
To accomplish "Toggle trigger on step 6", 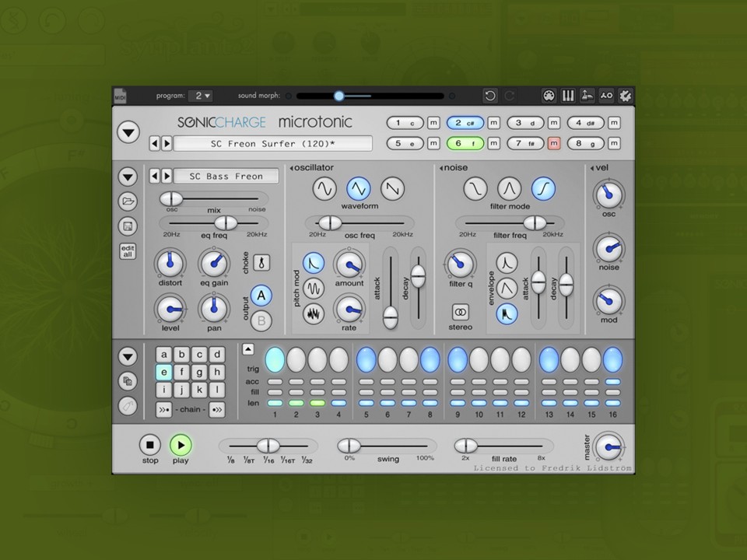I will pos(388,359).
